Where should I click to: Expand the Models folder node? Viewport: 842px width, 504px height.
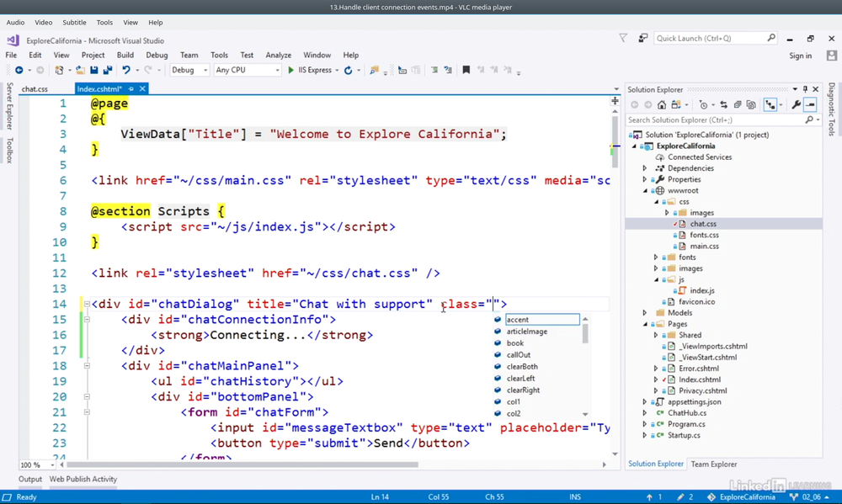[645, 312]
